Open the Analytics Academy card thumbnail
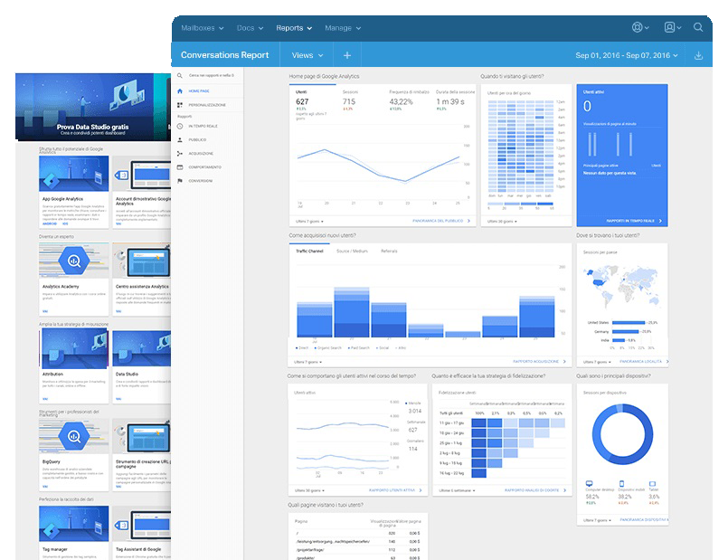 pyautogui.click(x=74, y=261)
